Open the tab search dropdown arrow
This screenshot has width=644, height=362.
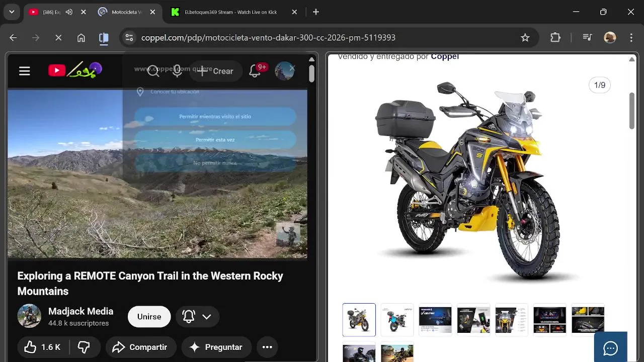click(x=12, y=12)
